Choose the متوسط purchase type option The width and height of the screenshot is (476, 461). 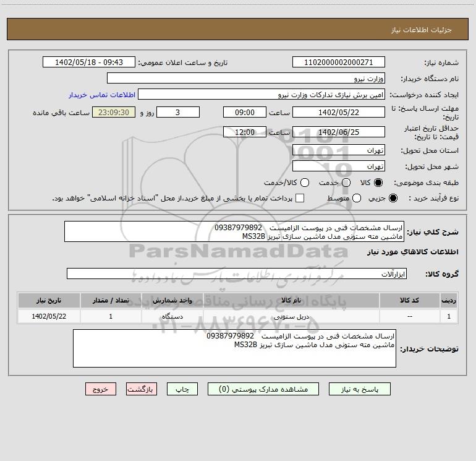[x=357, y=198]
